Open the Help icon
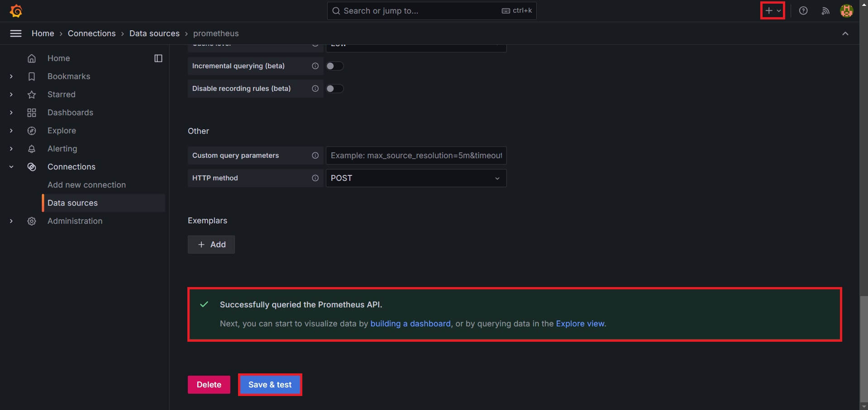The height and width of the screenshot is (410, 868). point(804,10)
